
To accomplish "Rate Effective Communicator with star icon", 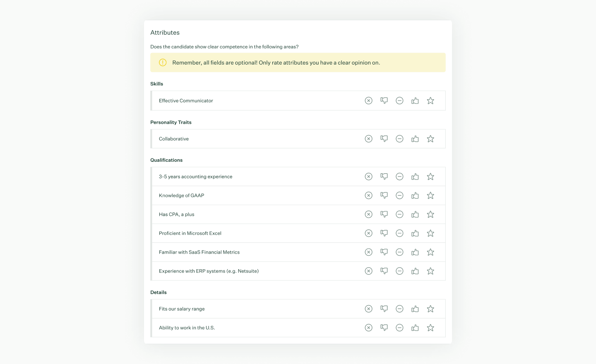I will click(x=430, y=101).
